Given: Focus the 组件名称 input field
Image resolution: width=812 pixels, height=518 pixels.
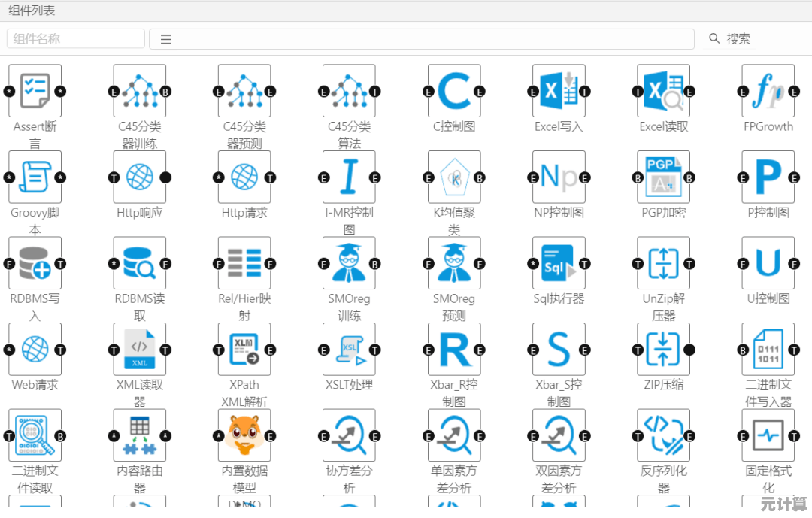Looking at the screenshot, I should click(76, 39).
